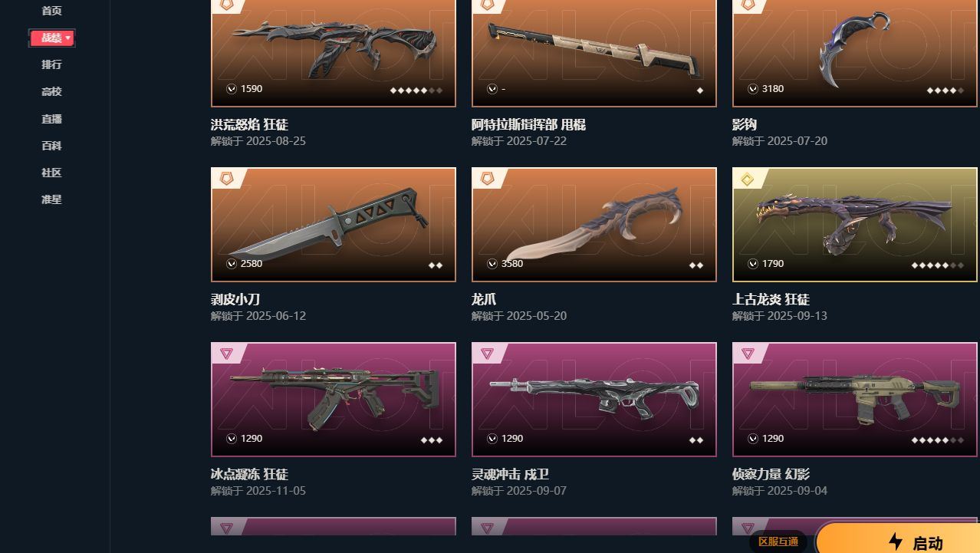Viewport: 980px width, 553px height.
Task: Open the 侦察力量 幻影 skin thumbnail
Action: point(855,400)
